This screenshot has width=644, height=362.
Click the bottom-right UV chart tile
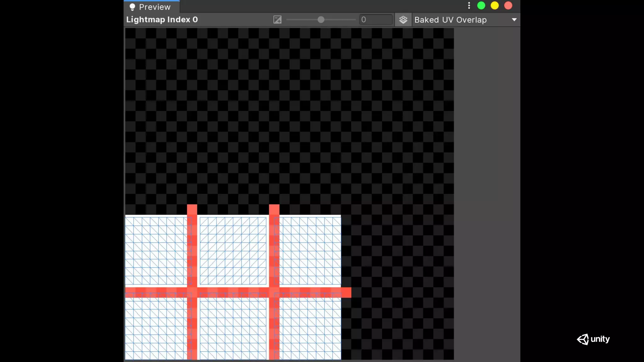point(310,328)
